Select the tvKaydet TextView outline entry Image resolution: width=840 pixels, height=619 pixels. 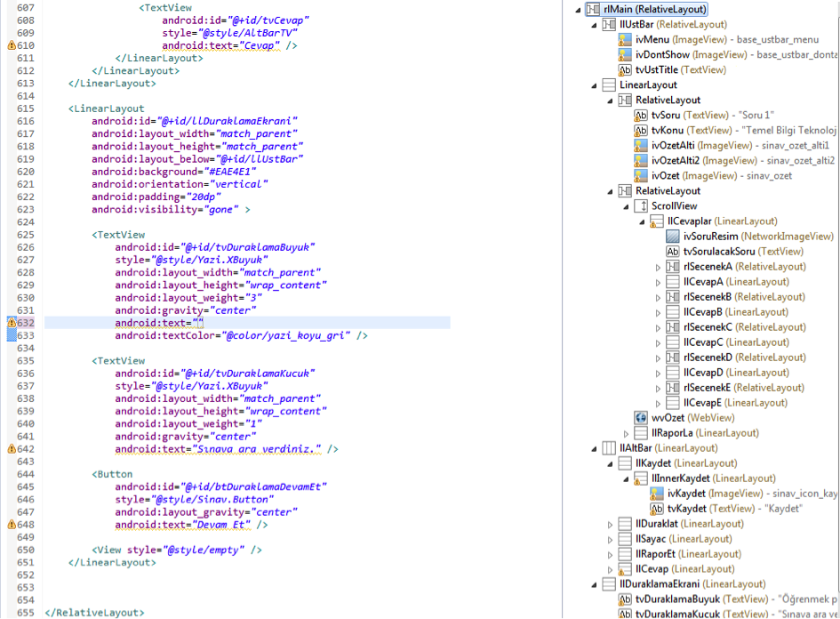pos(684,509)
